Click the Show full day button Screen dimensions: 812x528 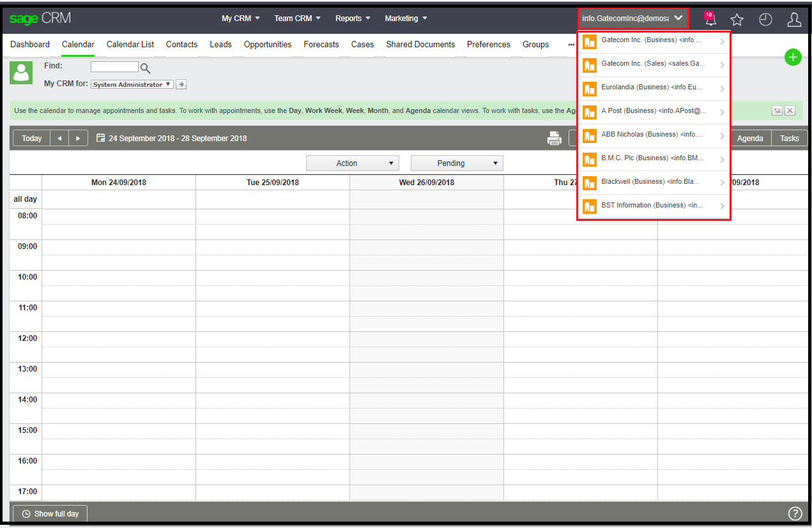pyautogui.click(x=50, y=514)
